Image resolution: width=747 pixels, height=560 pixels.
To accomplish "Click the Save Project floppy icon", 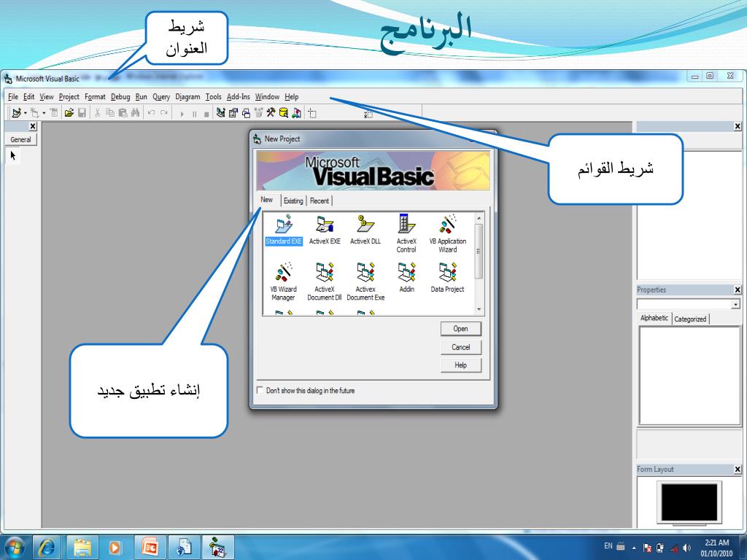I will [x=82, y=113].
